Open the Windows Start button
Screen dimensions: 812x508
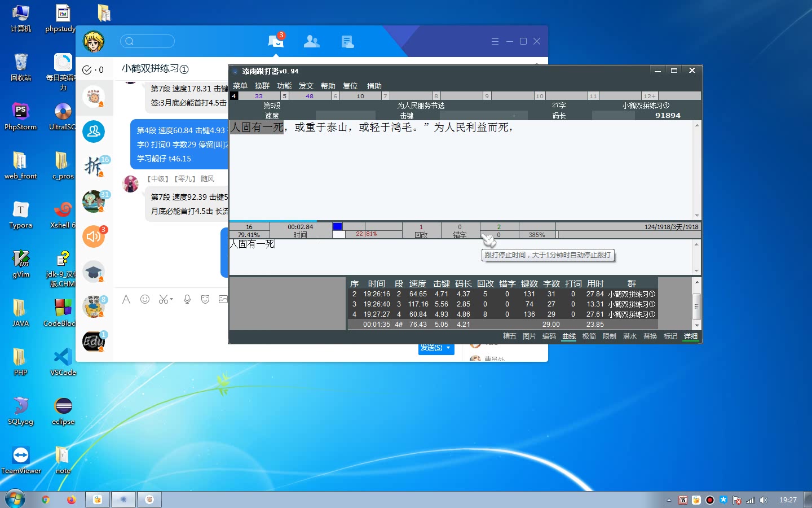15,500
